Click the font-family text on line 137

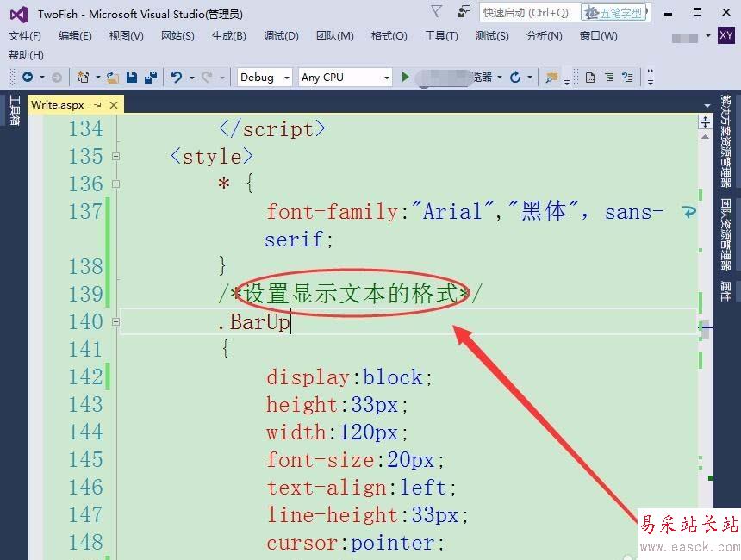pyautogui.click(x=333, y=211)
